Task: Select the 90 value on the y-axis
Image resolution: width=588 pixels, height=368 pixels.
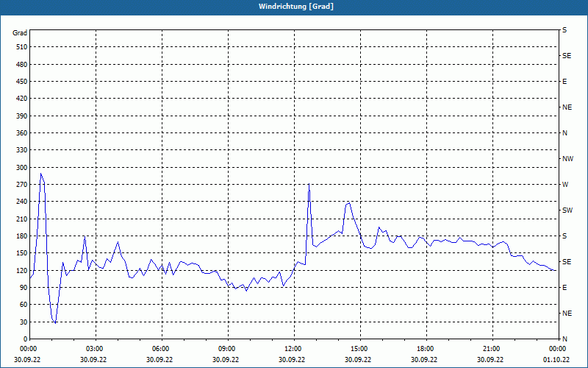Action: coord(22,288)
